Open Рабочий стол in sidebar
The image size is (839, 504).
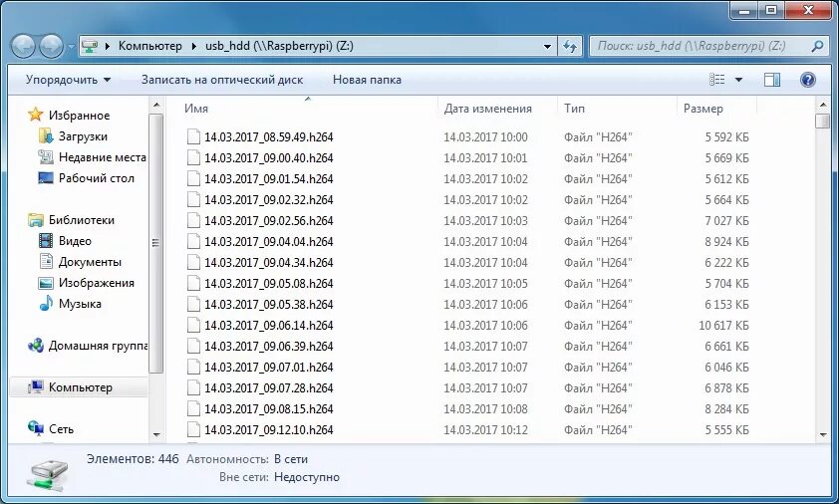(x=97, y=178)
